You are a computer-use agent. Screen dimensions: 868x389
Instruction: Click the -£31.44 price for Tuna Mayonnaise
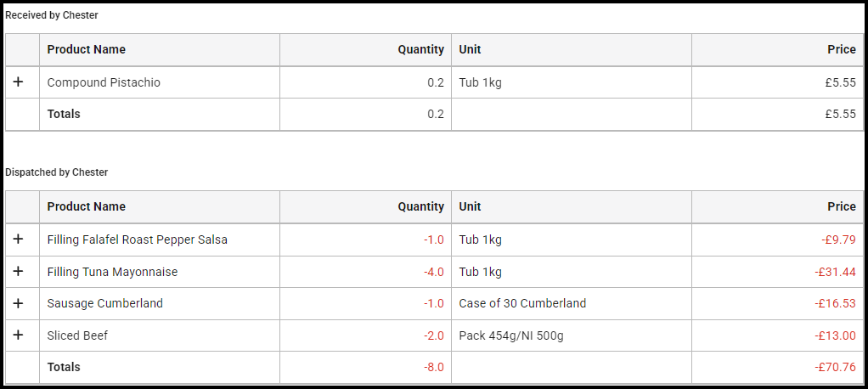pyautogui.click(x=835, y=272)
